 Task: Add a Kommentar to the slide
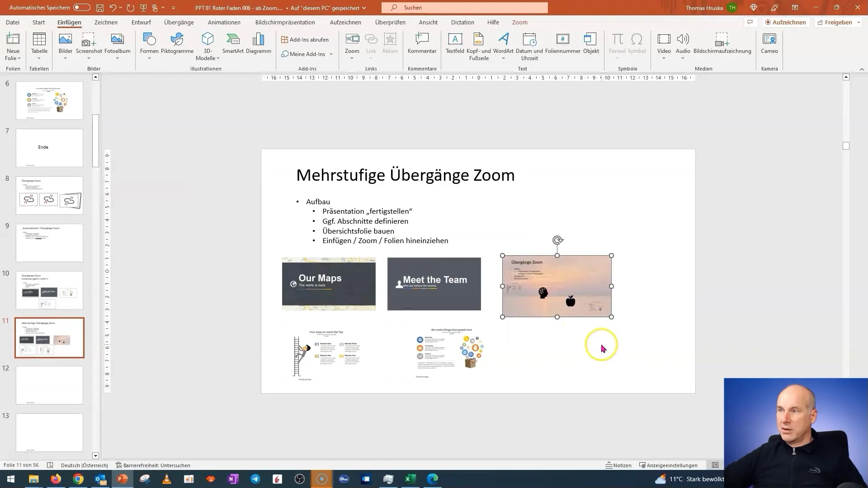pos(422,43)
